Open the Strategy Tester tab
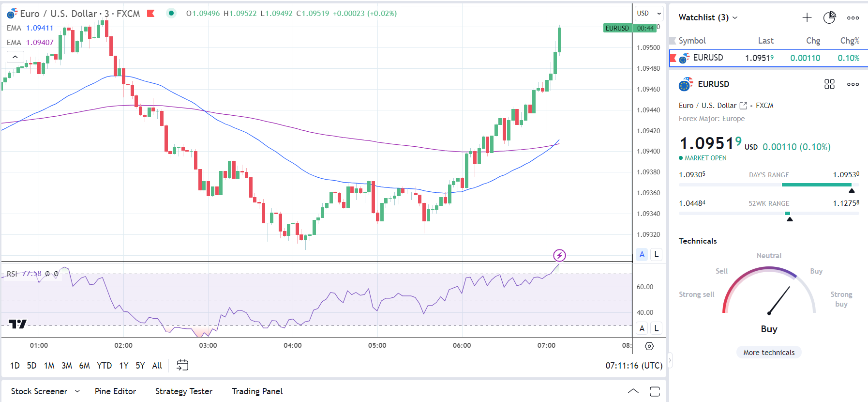Image resolution: width=868 pixels, height=402 pixels. pos(184,391)
